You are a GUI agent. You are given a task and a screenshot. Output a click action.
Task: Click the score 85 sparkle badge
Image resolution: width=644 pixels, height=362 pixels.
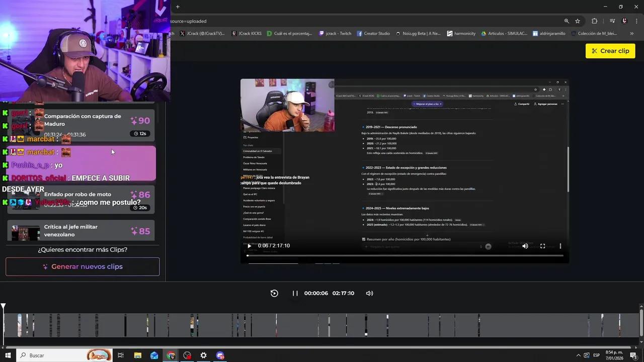tap(140, 231)
